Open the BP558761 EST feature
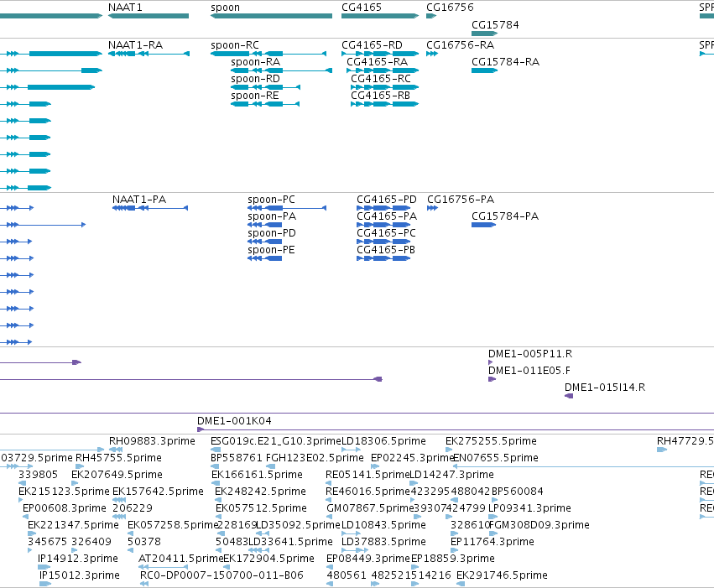The width and height of the screenshot is (714, 588). (x=215, y=466)
